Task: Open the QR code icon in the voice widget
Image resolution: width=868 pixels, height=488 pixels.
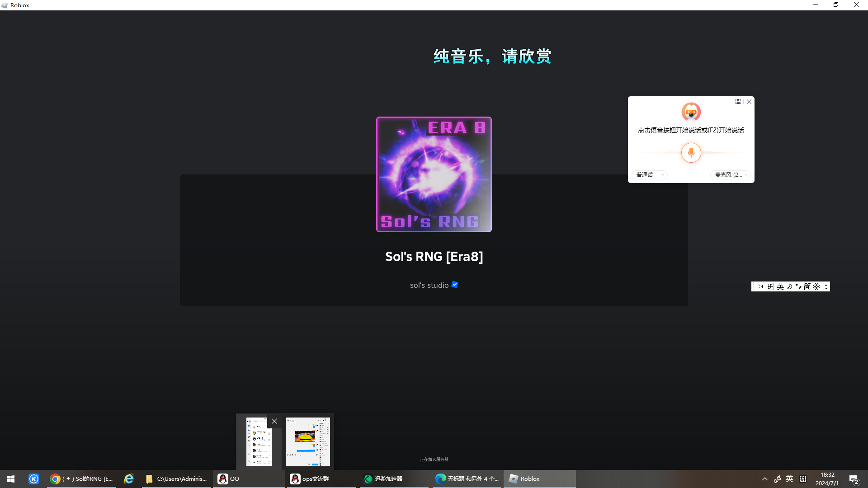Action: point(738,102)
